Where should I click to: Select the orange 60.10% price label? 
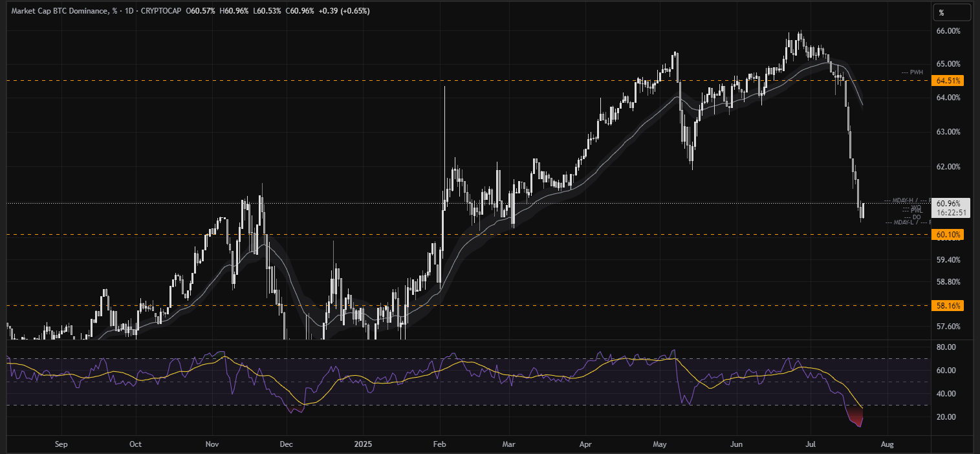pyautogui.click(x=947, y=235)
